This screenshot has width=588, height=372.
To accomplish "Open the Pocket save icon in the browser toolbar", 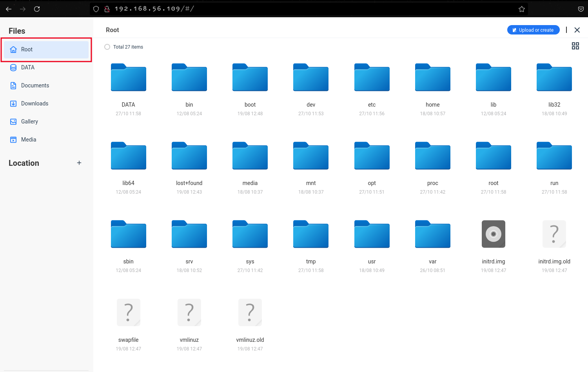I will point(581,9).
